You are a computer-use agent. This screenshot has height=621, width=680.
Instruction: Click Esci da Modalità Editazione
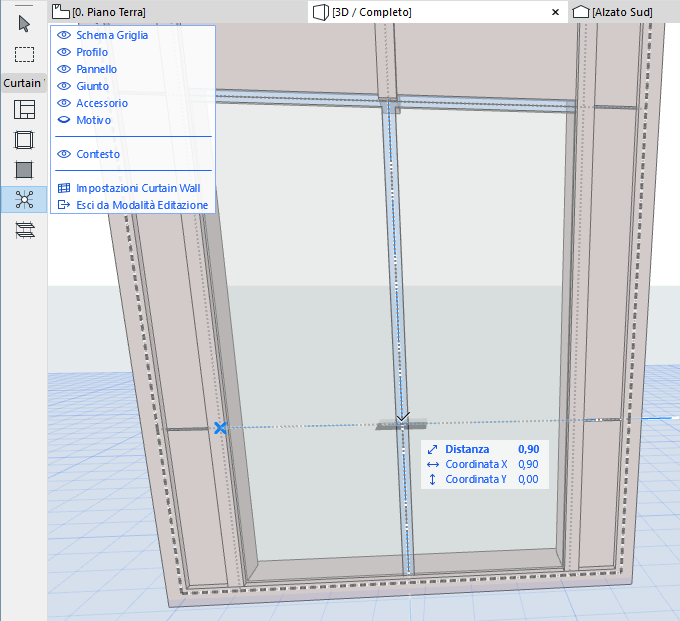coord(142,205)
